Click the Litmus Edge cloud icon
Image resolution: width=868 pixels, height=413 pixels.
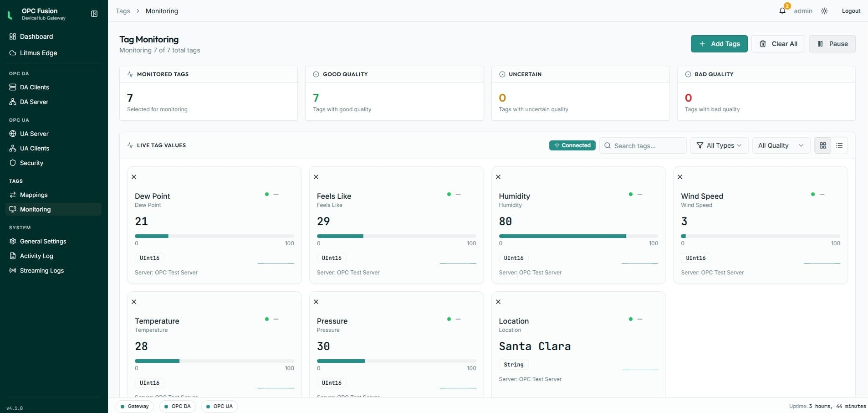point(13,53)
